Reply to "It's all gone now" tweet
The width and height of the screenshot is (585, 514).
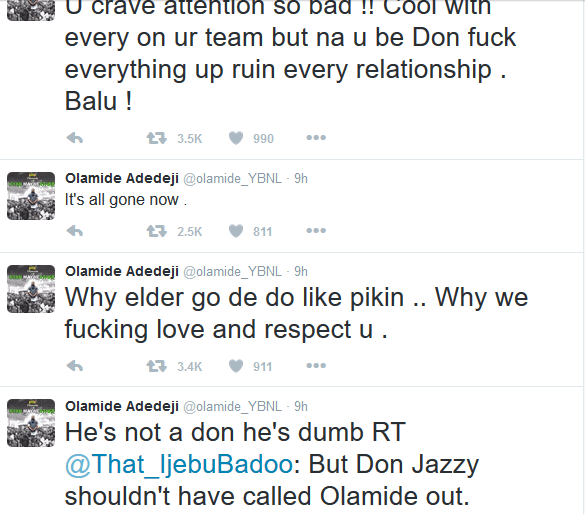75,231
